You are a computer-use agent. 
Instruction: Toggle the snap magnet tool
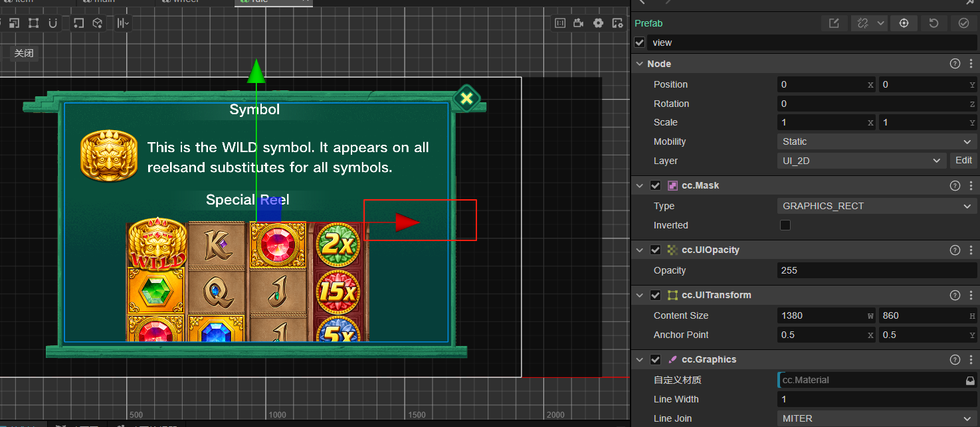pyautogui.click(x=52, y=23)
